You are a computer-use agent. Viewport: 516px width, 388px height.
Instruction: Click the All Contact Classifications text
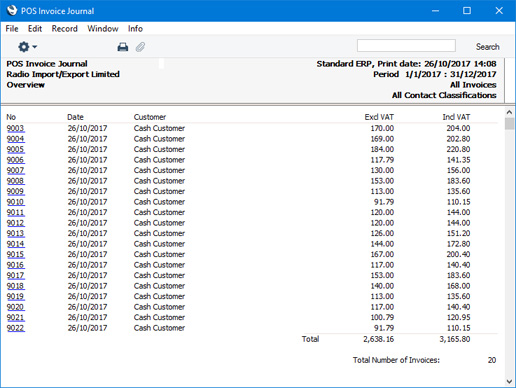click(444, 95)
